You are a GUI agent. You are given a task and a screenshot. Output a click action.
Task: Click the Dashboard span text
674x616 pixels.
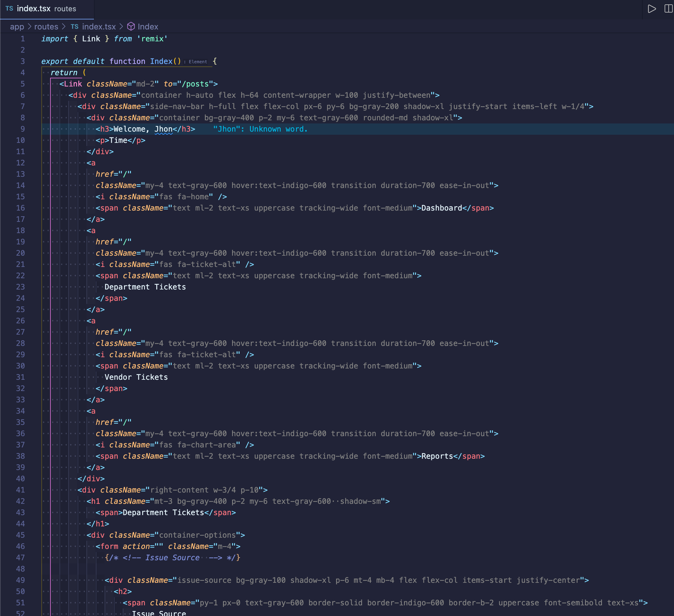coord(442,208)
